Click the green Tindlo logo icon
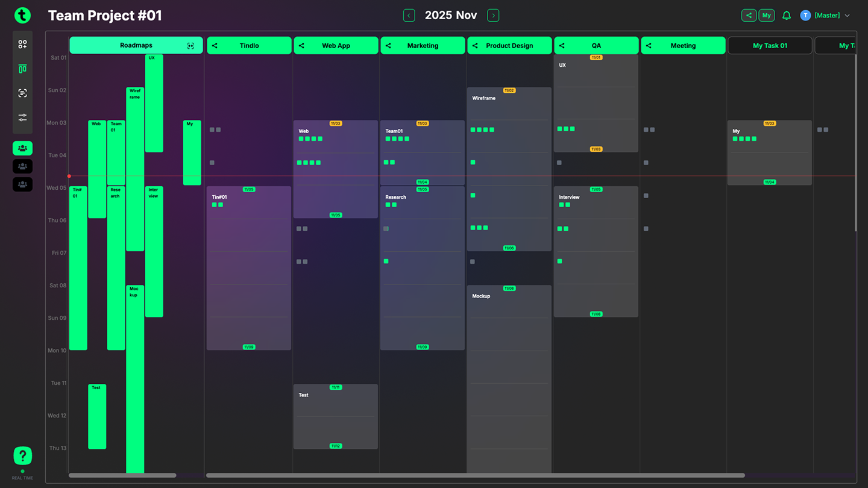 click(22, 16)
